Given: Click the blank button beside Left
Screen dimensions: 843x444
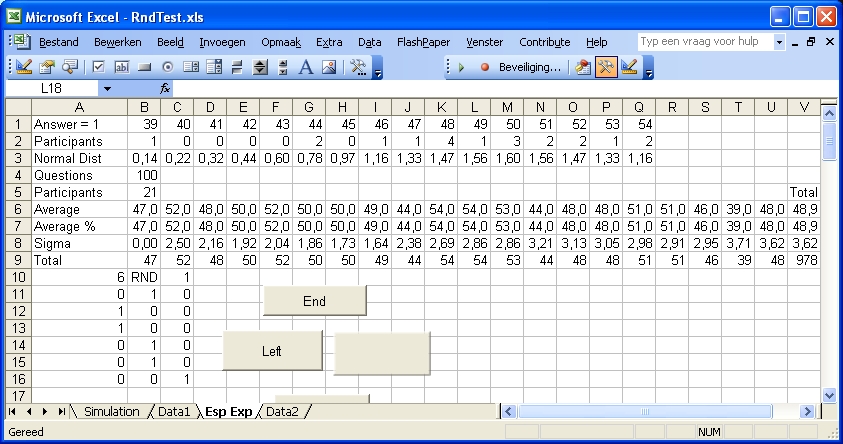Looking at the screenshot, I should [382, 353].
